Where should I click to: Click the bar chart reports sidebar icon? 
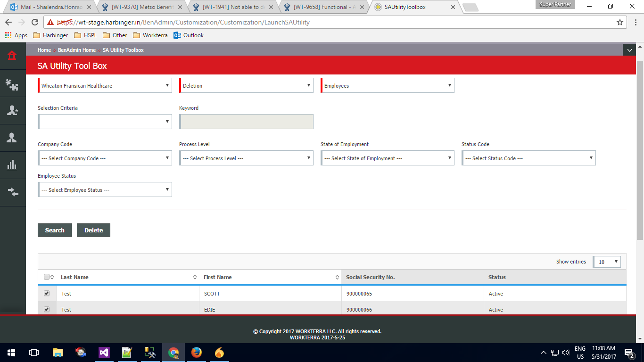(x=12, y=165)
